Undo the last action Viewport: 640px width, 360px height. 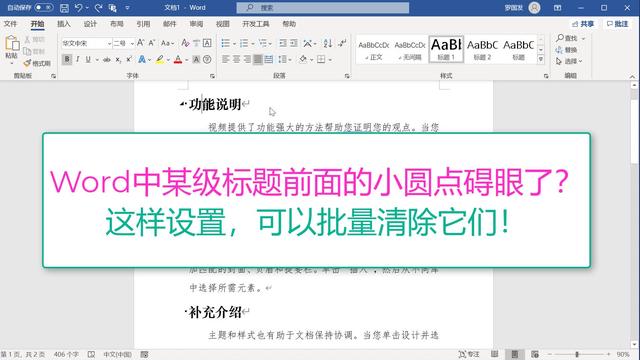click(x=78, y=8)
